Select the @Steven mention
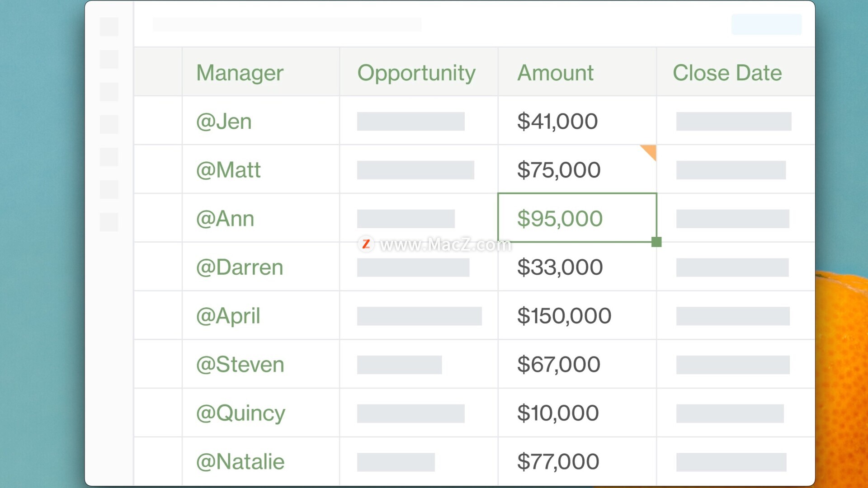 pos(240,365)
